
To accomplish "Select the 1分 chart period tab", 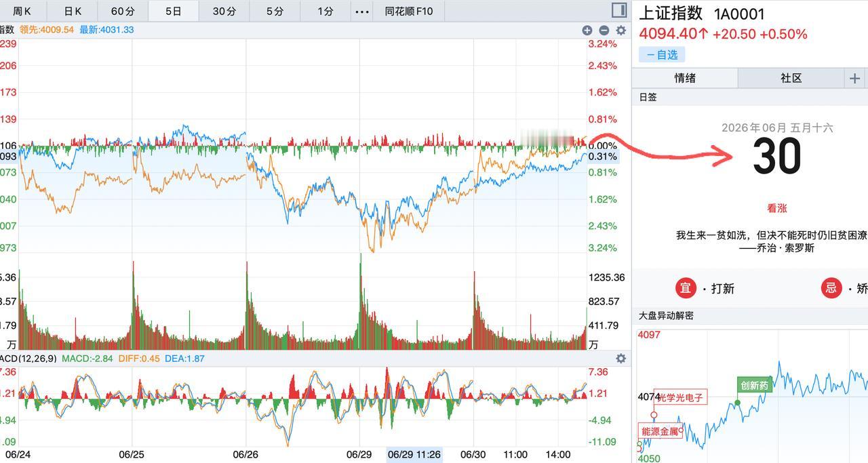I will 325,11.
